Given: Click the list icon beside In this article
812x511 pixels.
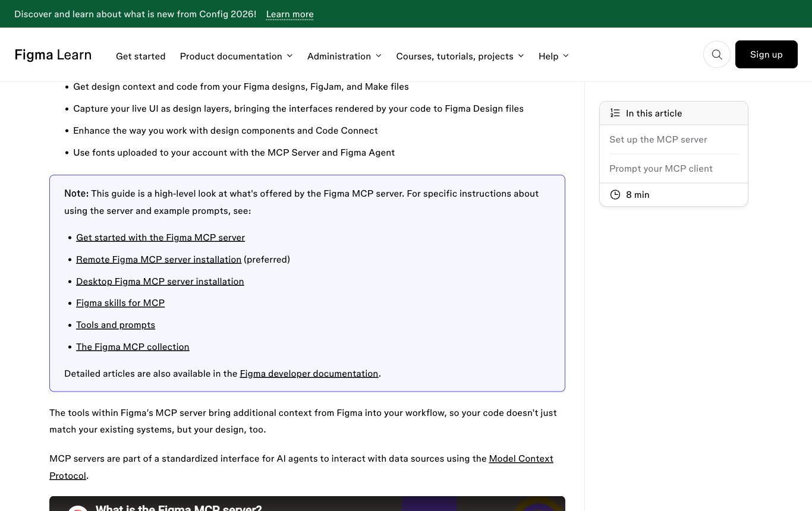Looking at the screenshot, I should [615, 113].
